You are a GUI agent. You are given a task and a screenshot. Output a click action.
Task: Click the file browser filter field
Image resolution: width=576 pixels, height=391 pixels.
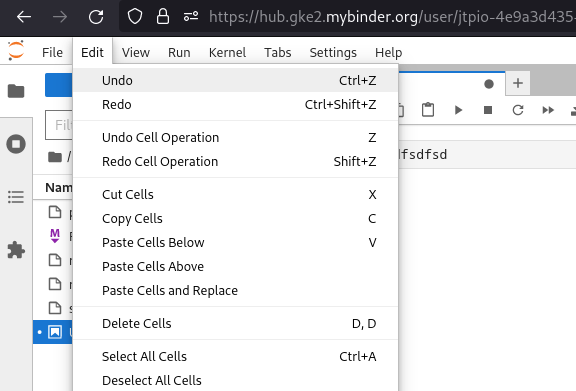pos(59,125)
